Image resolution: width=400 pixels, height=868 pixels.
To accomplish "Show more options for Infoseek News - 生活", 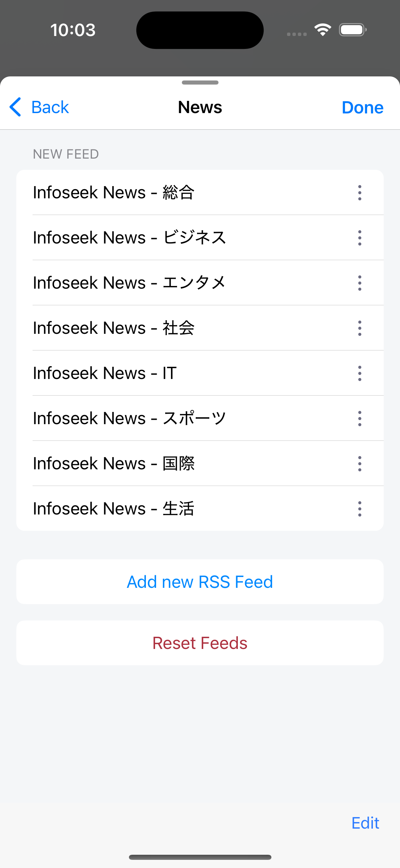I will tap(360, 509).
